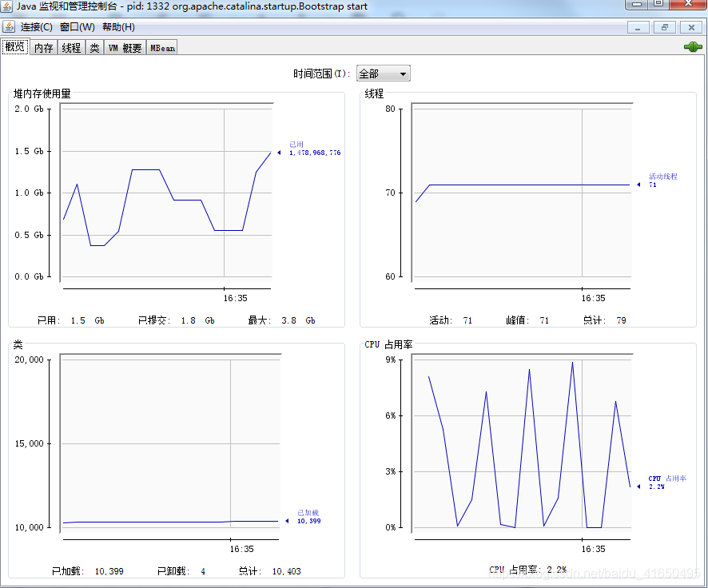Open the 时间范围 dropdown showing 全部
Image resolution: width=708 pixels, height=588 pixels.
pyautogui.click(x=401, y=73)
